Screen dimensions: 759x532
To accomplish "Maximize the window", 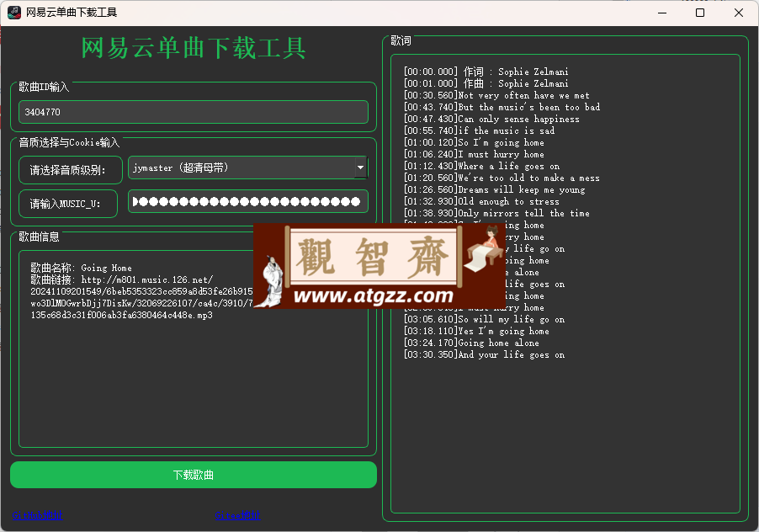I will coord(700,13).
